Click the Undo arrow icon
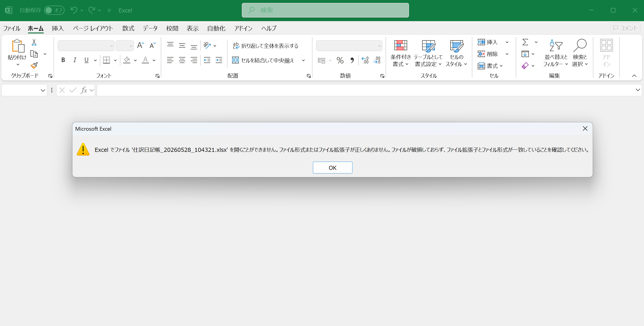Viewport: 644px width, 326px height. (x=74, y=10)
